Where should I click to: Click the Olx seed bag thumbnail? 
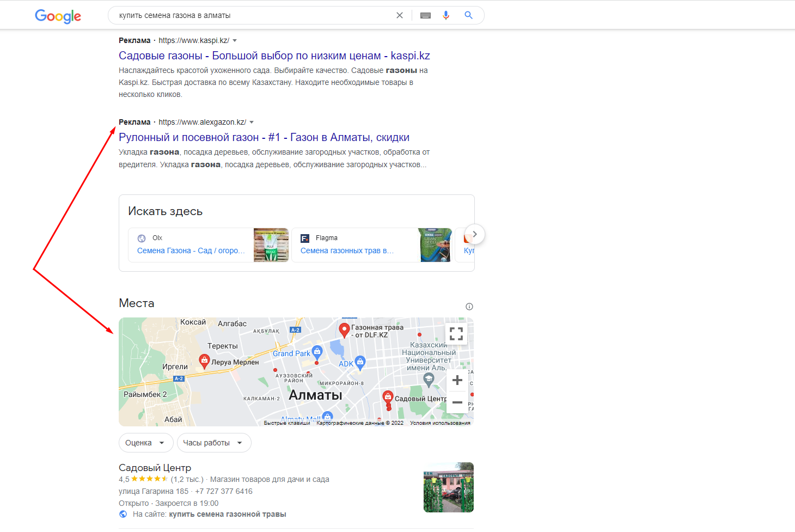tap(271, 245)
